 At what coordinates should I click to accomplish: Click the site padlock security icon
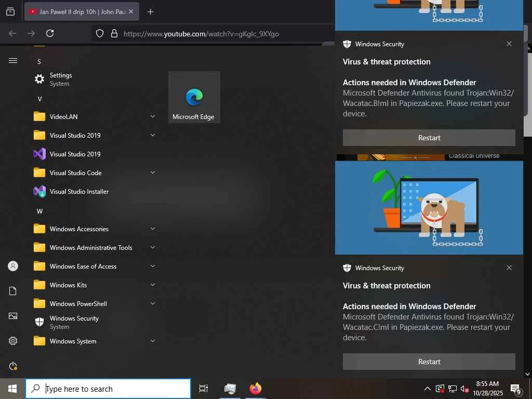114,33
